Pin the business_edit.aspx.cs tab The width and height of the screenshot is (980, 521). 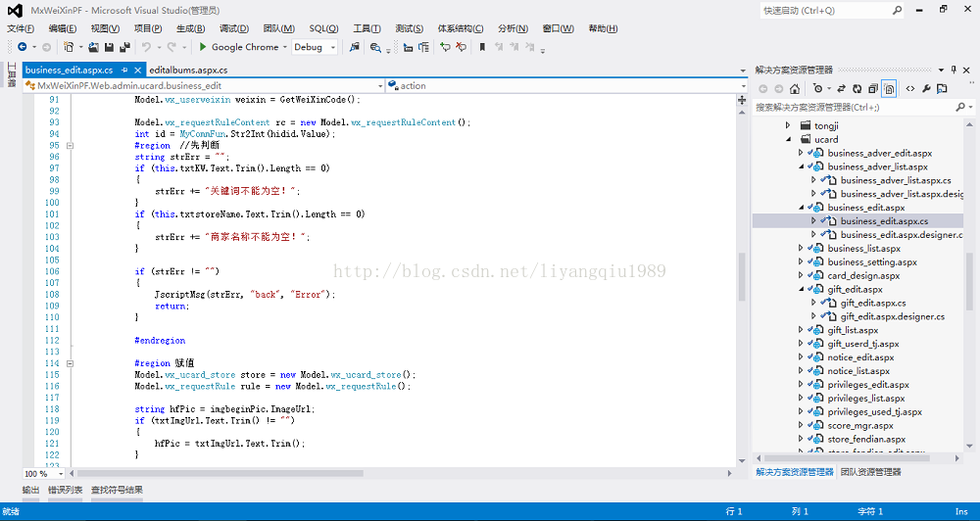[124, 70]
